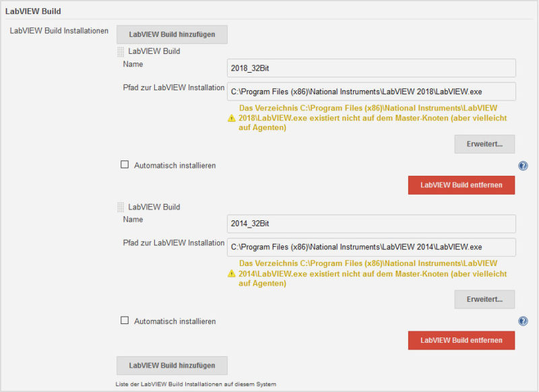Click the drag handle of the 2018_32Bit build
The image size is (539, 392).
(121, 51)
